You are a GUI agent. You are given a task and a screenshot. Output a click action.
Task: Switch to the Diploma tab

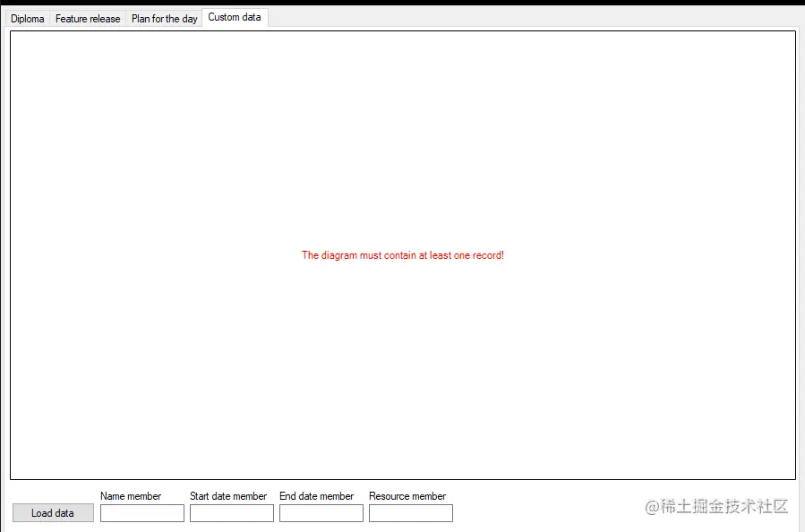click(28, 19)
